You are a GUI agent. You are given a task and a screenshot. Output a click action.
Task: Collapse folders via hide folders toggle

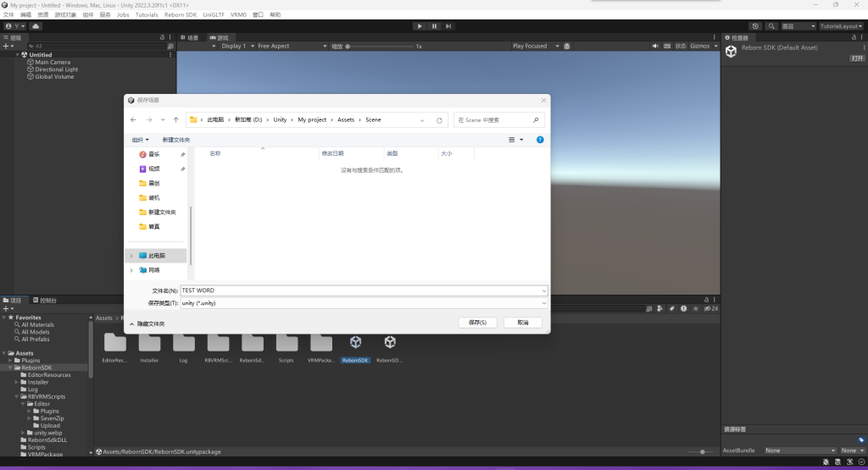point(147,323)
